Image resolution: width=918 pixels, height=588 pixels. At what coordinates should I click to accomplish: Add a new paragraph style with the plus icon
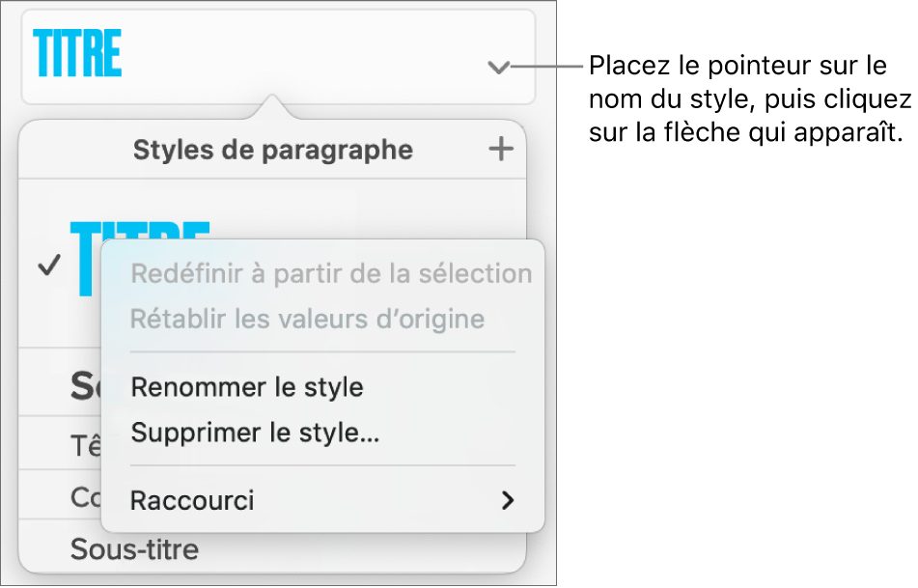[501, 150]
